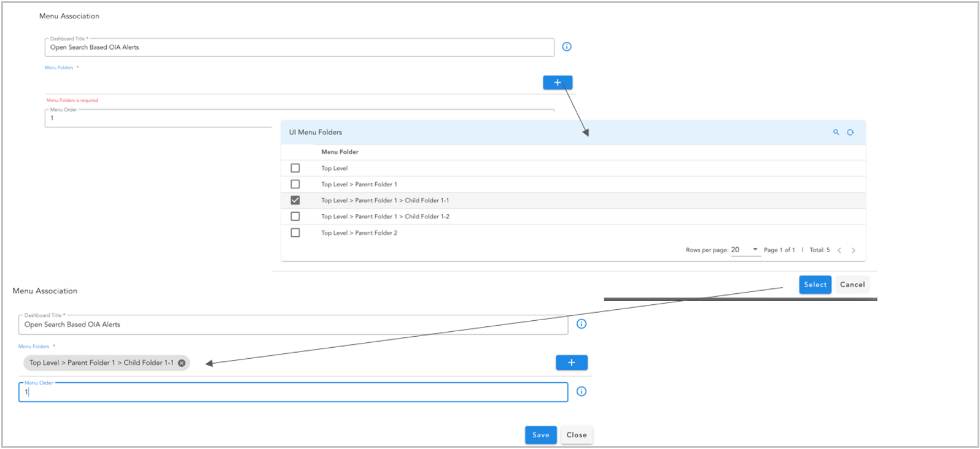The height and width of the screenshot is (449, 980).
Task: Tick the Top Level > Parent Folder 1 checkbox
Action: [295, 184]
